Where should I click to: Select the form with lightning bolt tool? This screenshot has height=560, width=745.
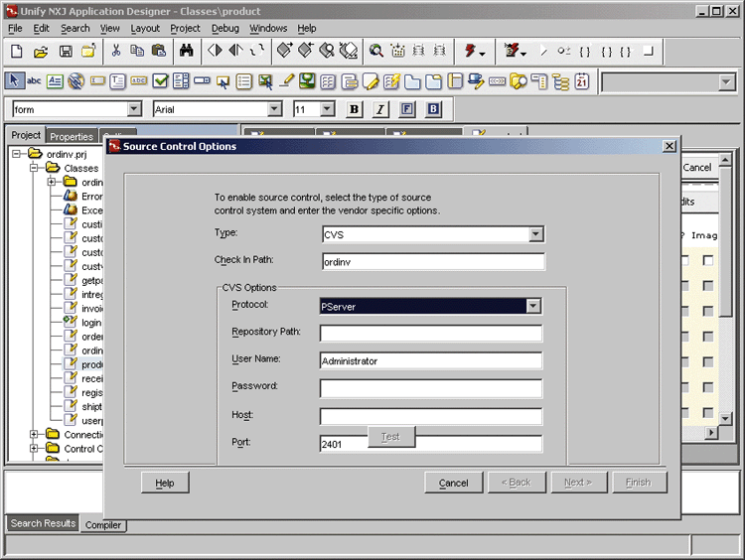click(391, 81)
